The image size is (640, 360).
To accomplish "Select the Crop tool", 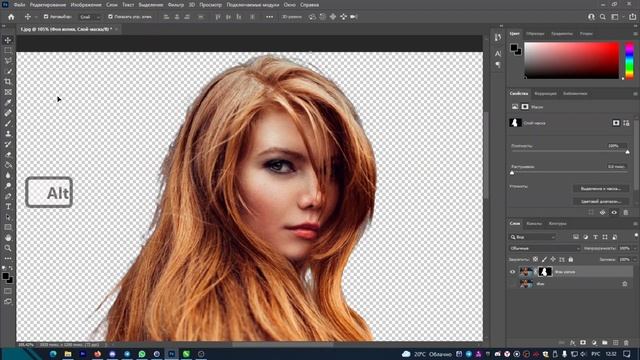I will pyautogui.click(x=8, y=82).
